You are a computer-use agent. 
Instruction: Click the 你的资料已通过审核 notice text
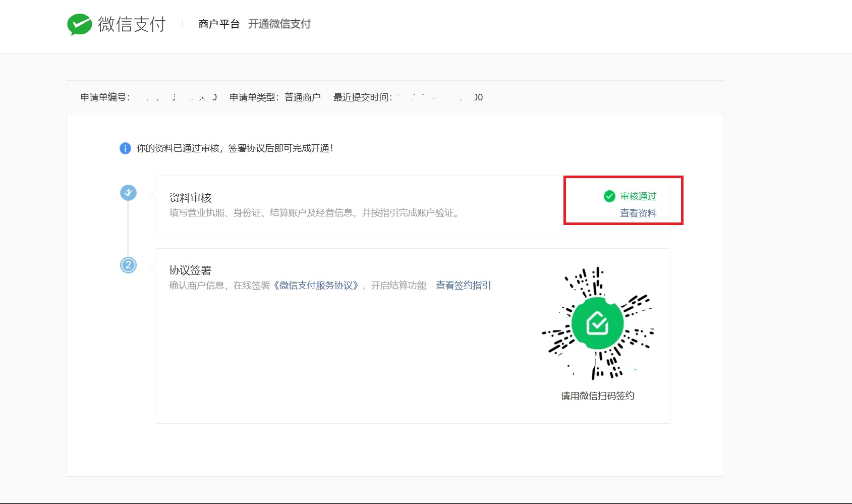coord(235,148)
